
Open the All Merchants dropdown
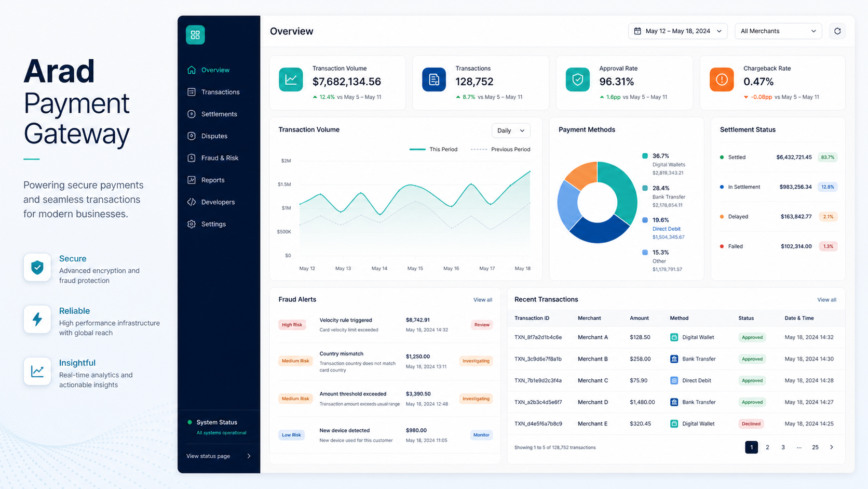[x=778, y=31]
